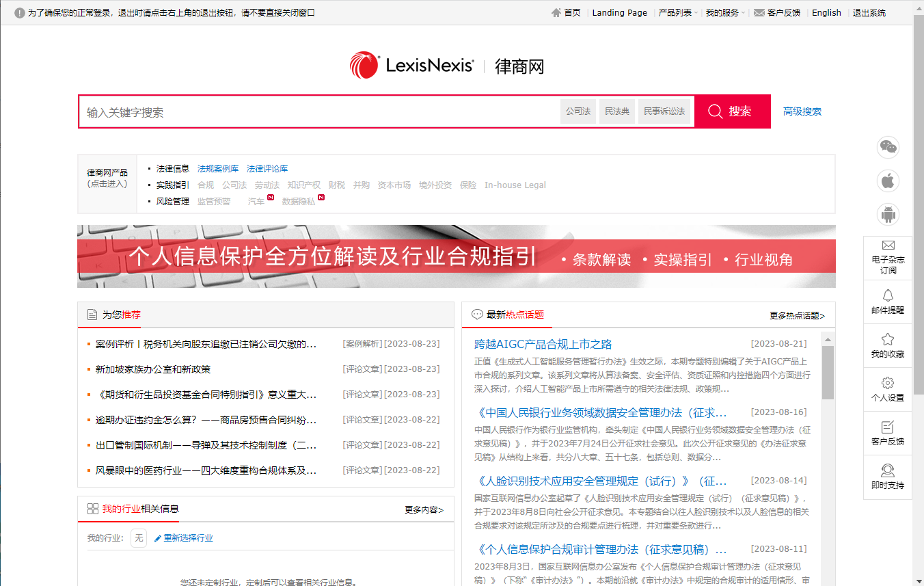Screen dimensions: 924x586
Task: Open 即时支持 headset icon
Action: [888, 470]
